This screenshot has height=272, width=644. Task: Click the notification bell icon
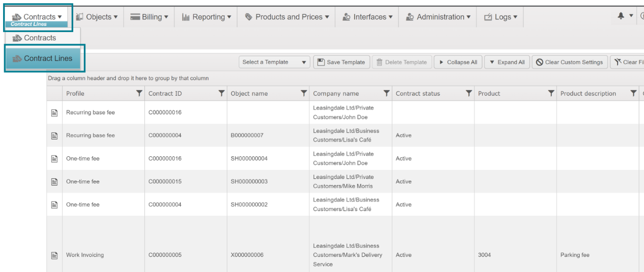pos(621,16)
